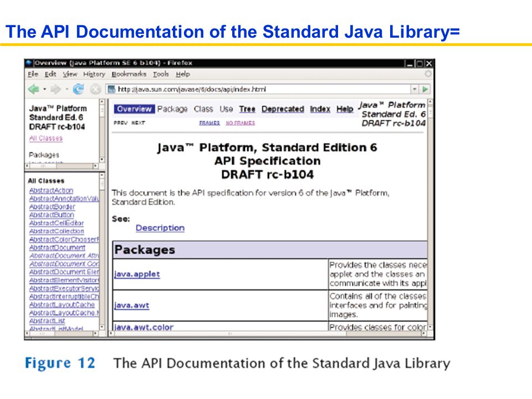Open the Back button history dropdown arrow
The height and width of the screenshot is (399, 532).
[44, 89]
